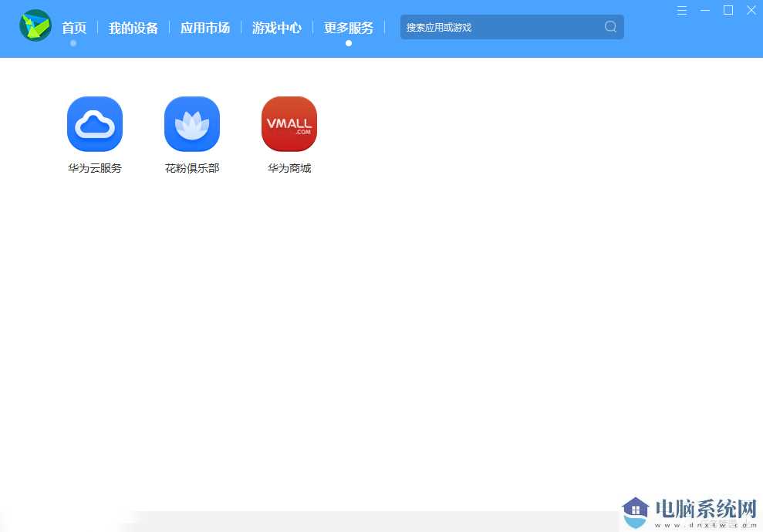The width and height of the screenshot is (763, 532).
Task: Focus the 搜索应用或游戏 search field
Action: [512, 27]
